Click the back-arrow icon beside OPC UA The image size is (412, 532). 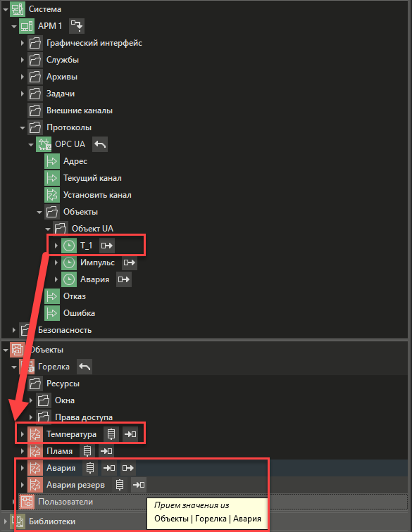[100, 144]
